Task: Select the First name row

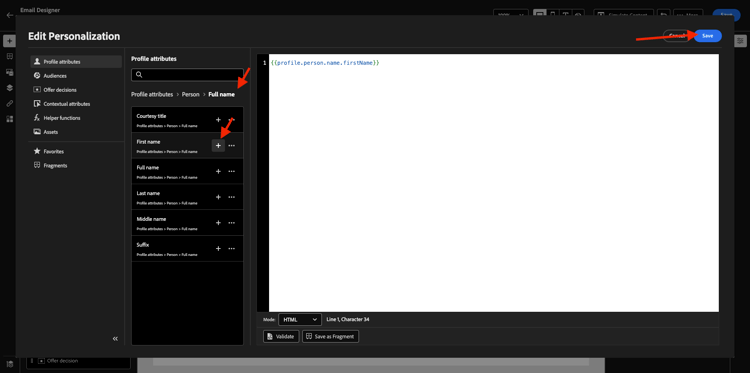Action: point(188,145)
